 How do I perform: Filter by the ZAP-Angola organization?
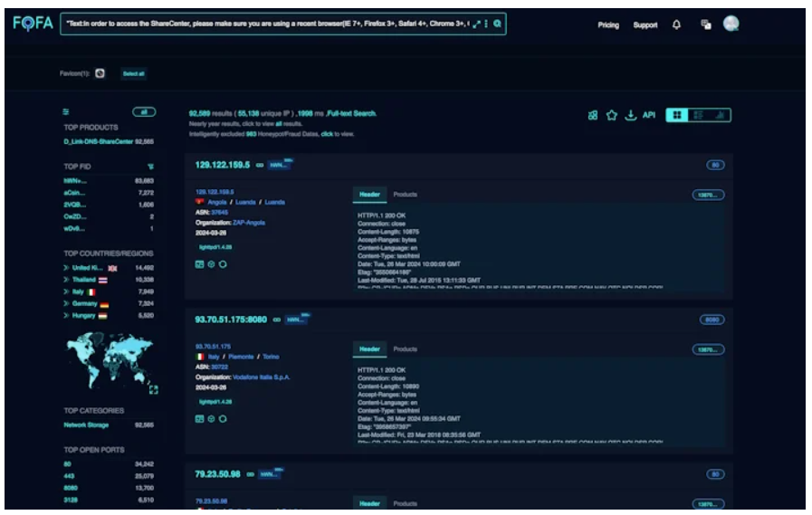(249, 223)
